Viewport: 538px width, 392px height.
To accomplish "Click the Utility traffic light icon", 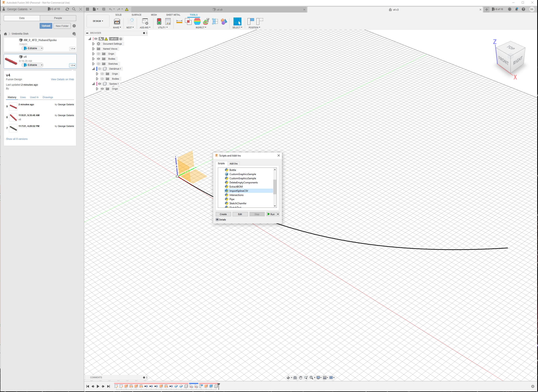I will point(159,22).
